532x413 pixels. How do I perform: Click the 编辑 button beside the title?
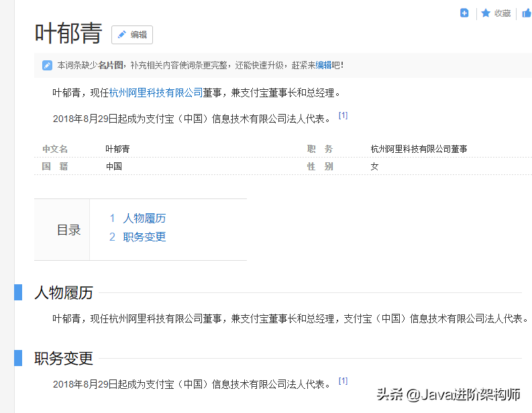[x=132, y=35]
